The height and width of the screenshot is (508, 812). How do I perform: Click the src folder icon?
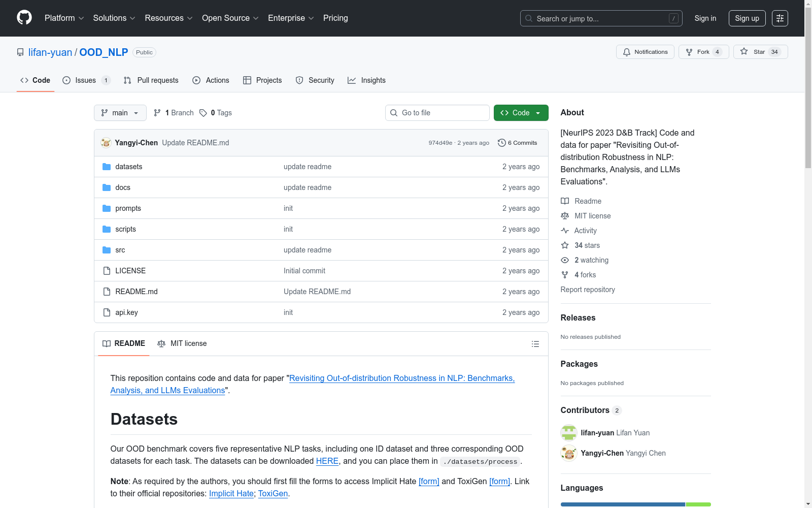point(107,250)
